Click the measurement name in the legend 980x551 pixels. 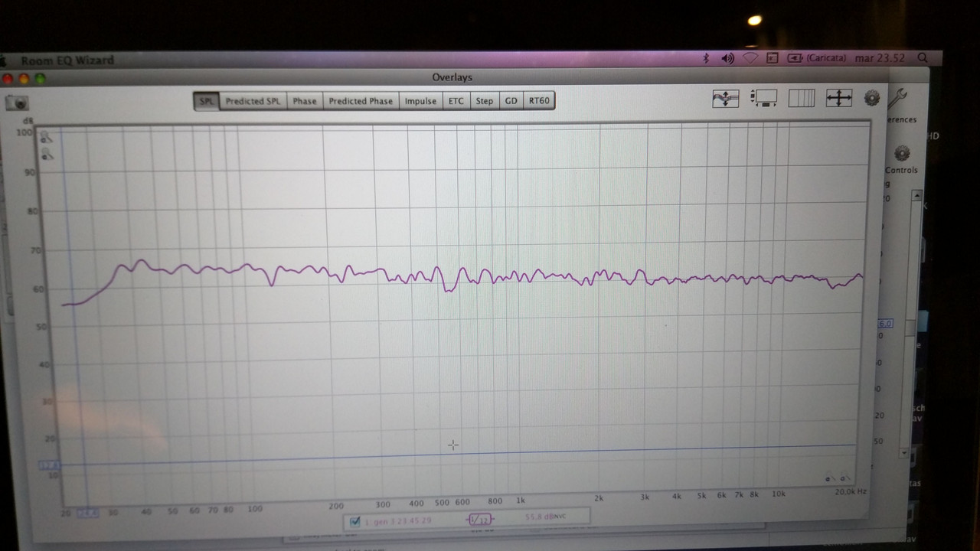pyautogui.click(x=397, y=521)
